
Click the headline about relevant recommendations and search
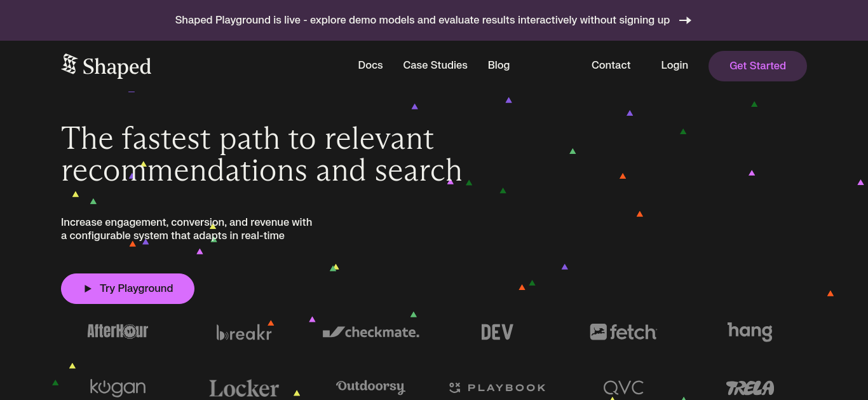pyautogui.click(x=262, y=155)
